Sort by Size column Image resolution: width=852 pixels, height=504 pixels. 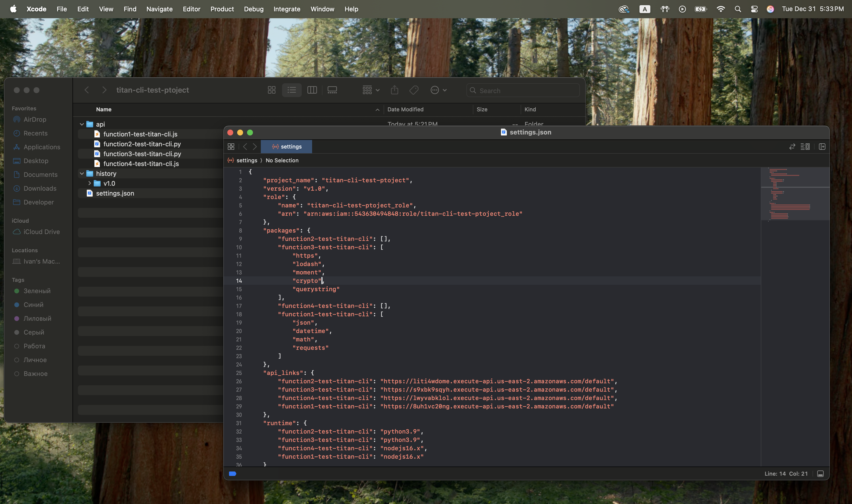[481, 109]
